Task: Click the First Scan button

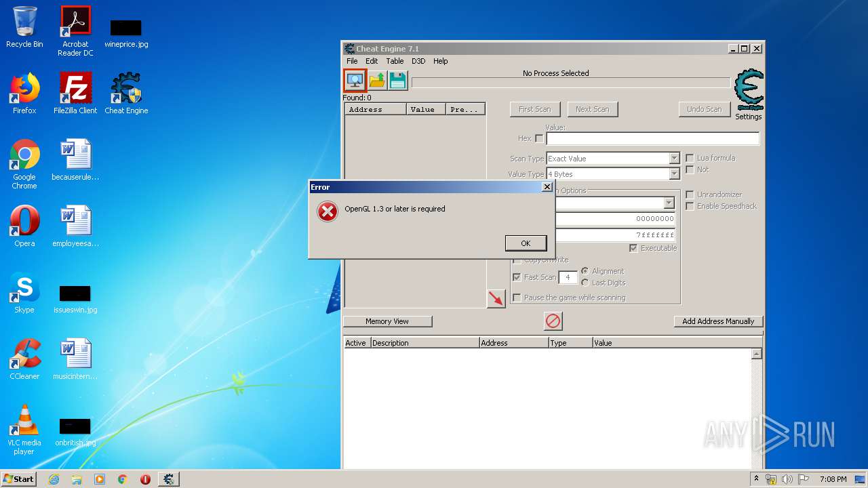Action: 534,109
